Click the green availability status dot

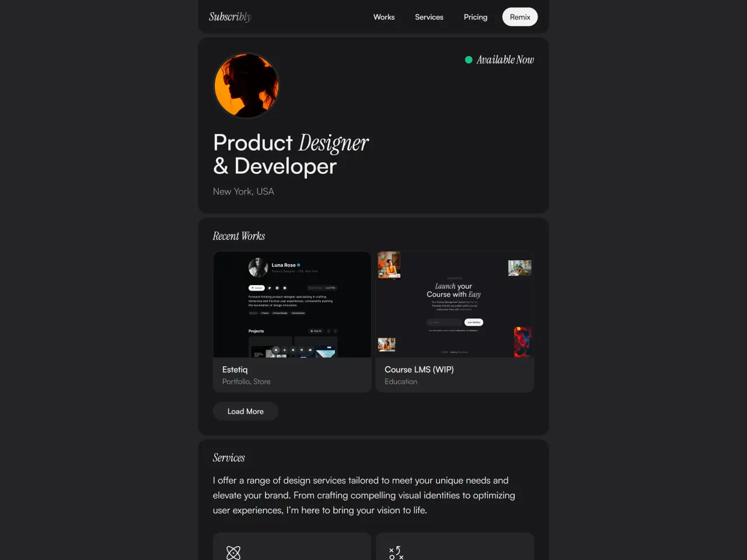click(469, 60)
